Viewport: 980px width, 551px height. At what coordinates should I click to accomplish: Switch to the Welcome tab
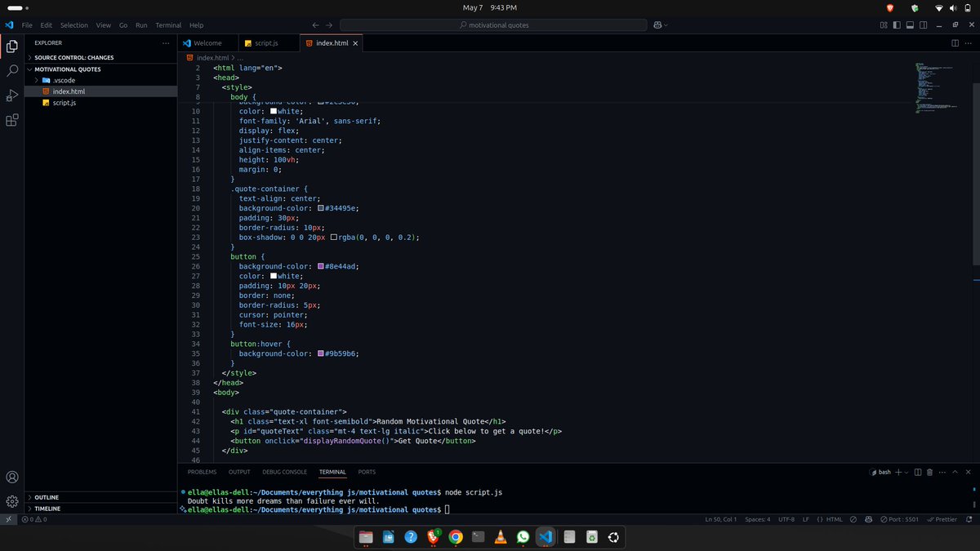point(207,42)
